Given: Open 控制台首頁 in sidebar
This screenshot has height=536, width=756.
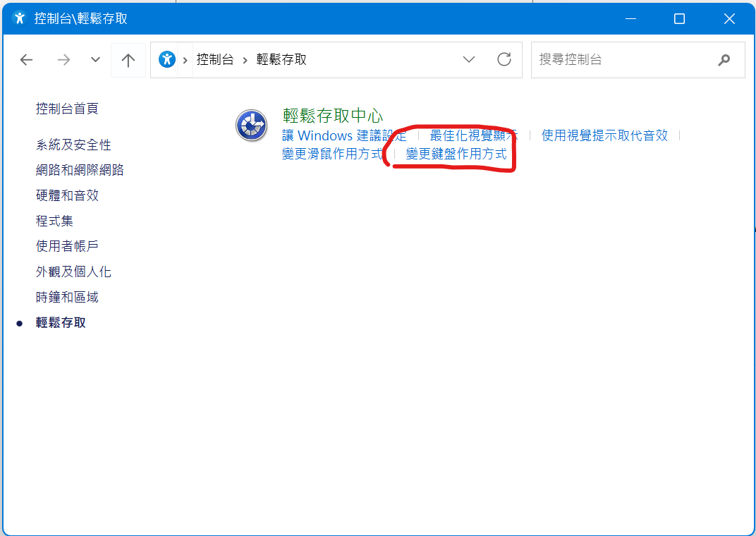Looking at the screenshot, I should pyautogui.click(x=67, y=109).
